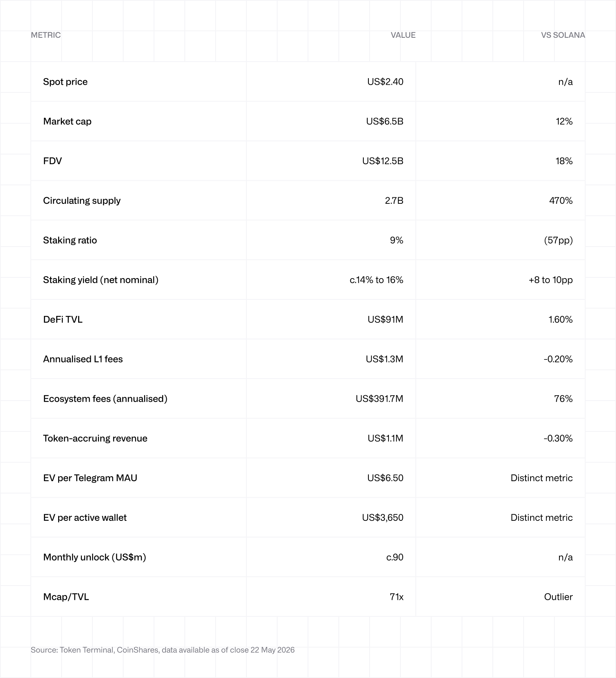Viewport: 616px width, 678px height.
Task: Select the Source: Token Terminal, CoinShares footnote
Action: point(162,650)
